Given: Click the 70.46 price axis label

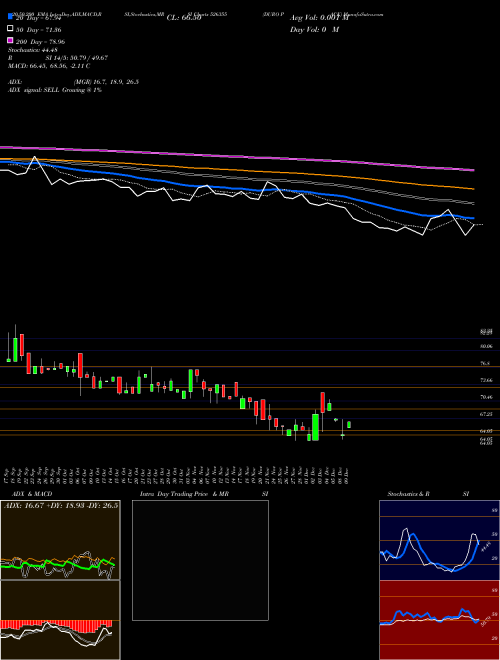Looking at the screenshot, I should tap(486, 397).
